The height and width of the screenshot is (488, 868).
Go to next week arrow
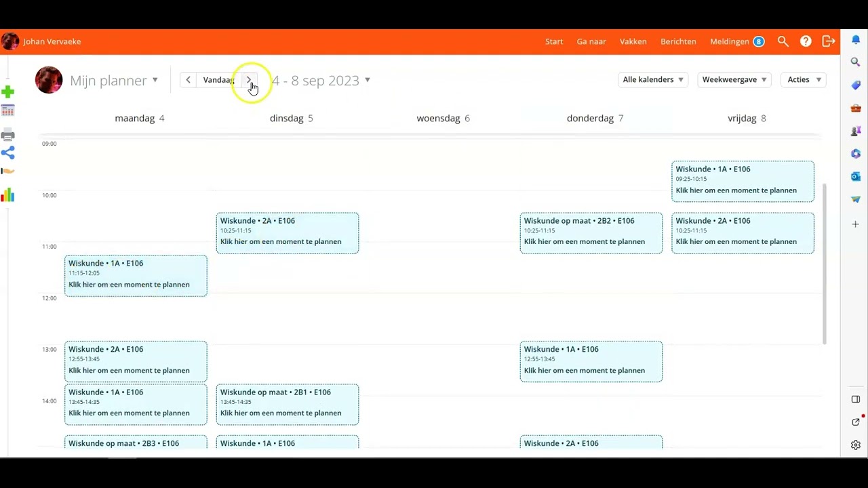(249, 80)
